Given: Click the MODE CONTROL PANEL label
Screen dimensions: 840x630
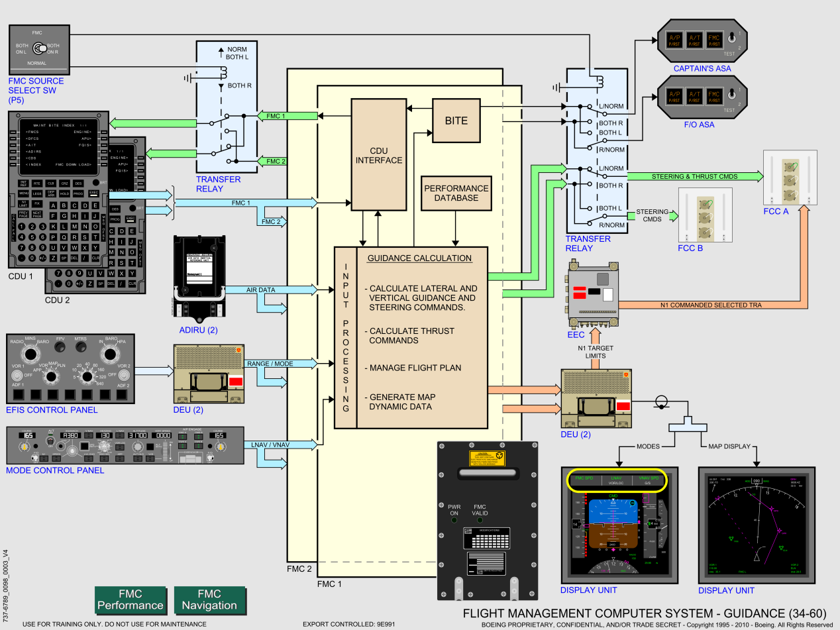Looking at the screenshot, I should click(55, 470).
